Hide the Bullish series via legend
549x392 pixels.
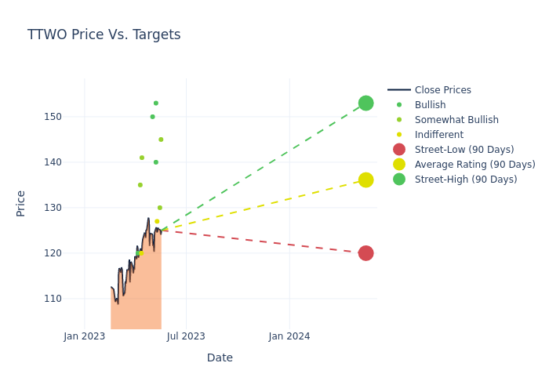[430, 105]
